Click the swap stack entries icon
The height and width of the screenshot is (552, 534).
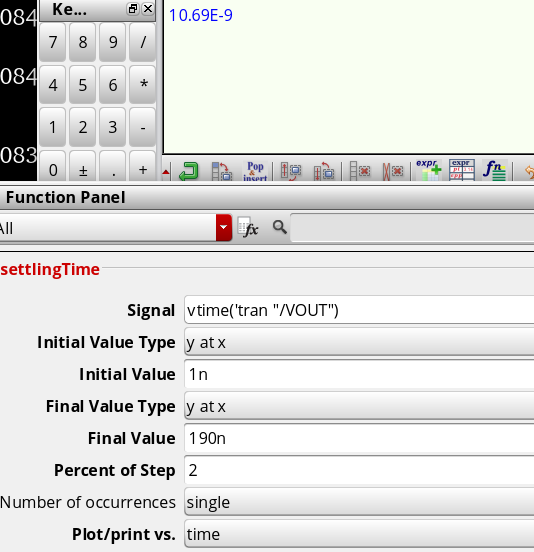[222, 171]
